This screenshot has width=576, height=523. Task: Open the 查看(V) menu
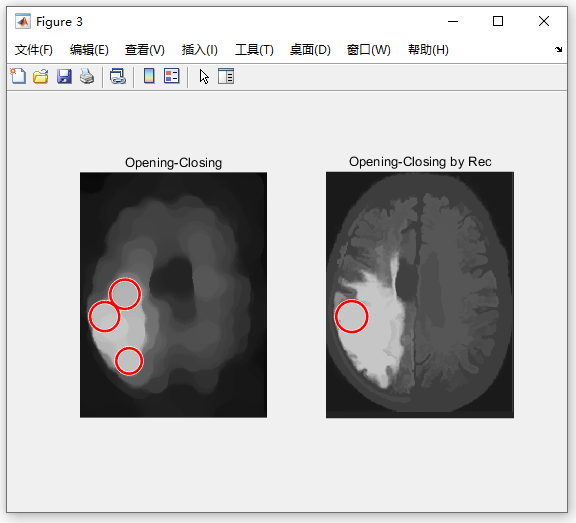click(x=145, y=50)
